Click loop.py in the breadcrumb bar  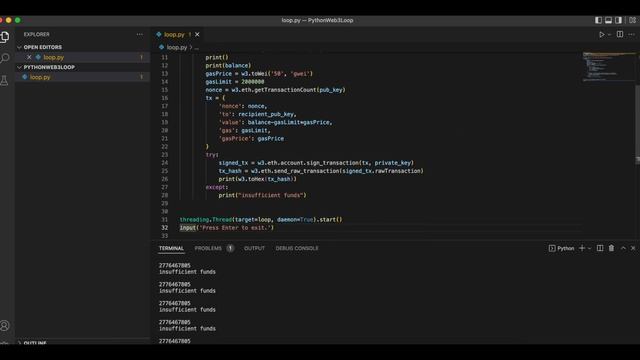(x=176, y=48)
